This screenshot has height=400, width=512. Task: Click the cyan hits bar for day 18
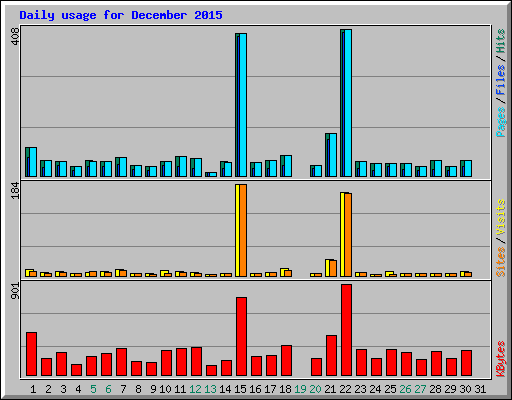click(x=288, y=166)
